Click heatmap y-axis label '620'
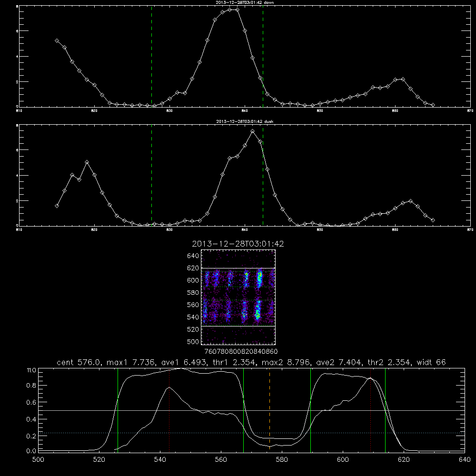Image resolution: width=476 pixels, height=476 pixels. tap(193, 268)
